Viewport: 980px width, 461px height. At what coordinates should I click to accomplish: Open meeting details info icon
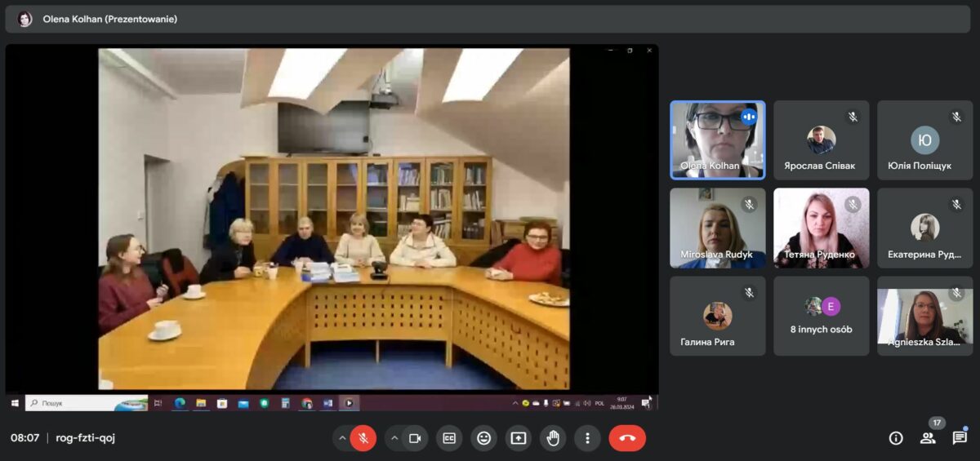[x=896, y=438]
